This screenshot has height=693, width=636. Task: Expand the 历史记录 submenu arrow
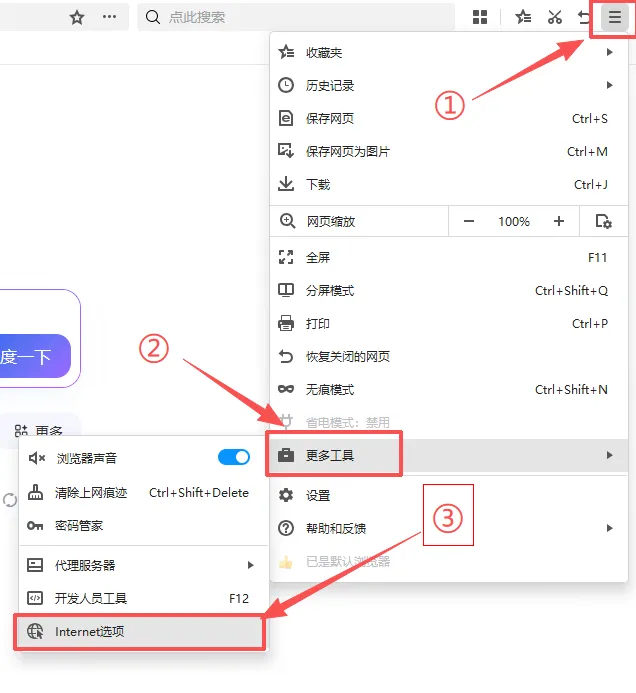click(x=609, y=85)
